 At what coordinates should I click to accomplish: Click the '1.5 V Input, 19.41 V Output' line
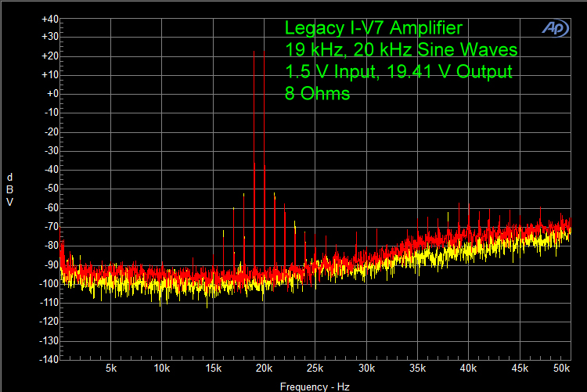click(x=399, y=73)
